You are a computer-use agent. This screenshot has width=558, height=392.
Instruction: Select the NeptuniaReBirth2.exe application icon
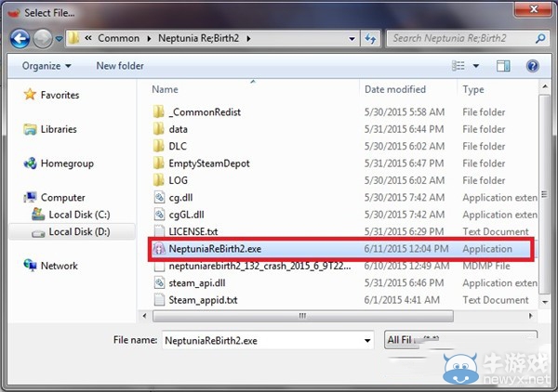159,248
